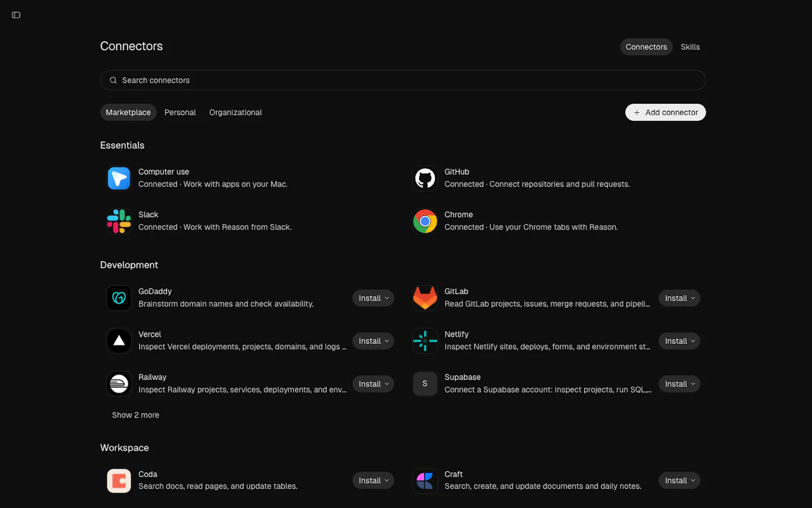Open Install dropdown for Craft
Screen dimensions: 812x508
click(679, 481)
